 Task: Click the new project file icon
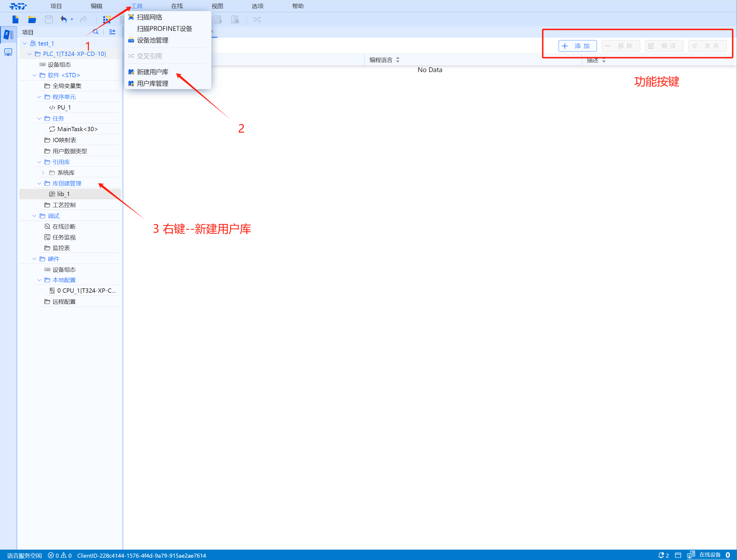(x=15, y=19)
